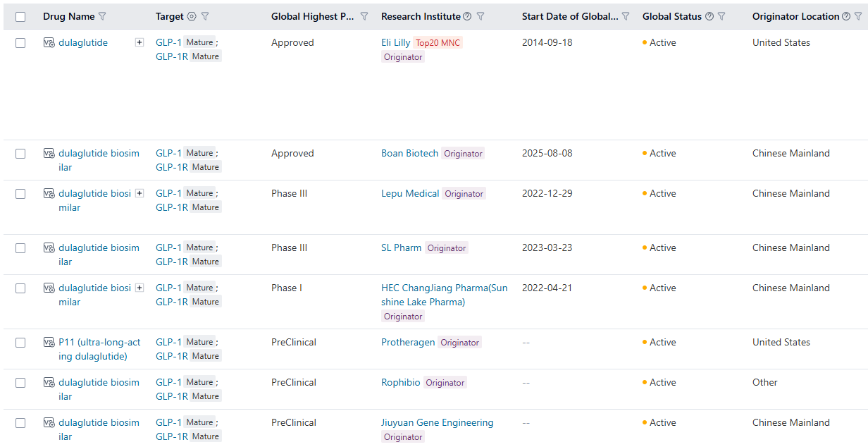The width and height of the screenshot is (868, 447).
Task: Open the Target column settings icon
Action: point(192,16)
